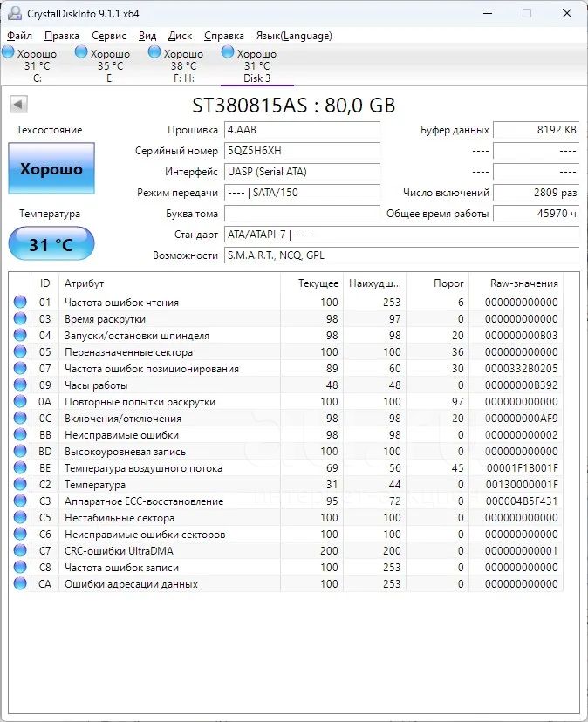Open the Сервис menu

(109, 36)
